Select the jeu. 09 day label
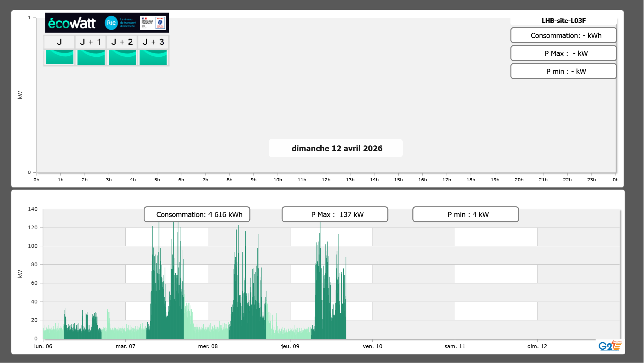Viewport: 644px width, 363px height. pyautogui.click(x=290, y=346)
